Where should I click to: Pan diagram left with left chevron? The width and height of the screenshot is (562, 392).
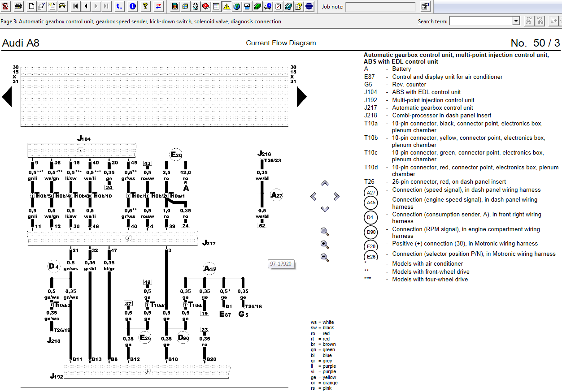(x=314, y=196)
